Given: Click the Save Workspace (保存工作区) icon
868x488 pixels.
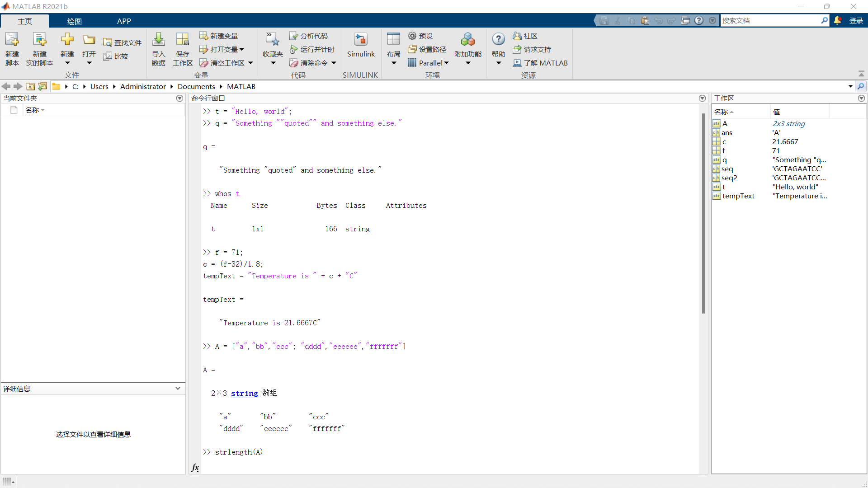Looking at the screenshot, I should coord(183,40).
